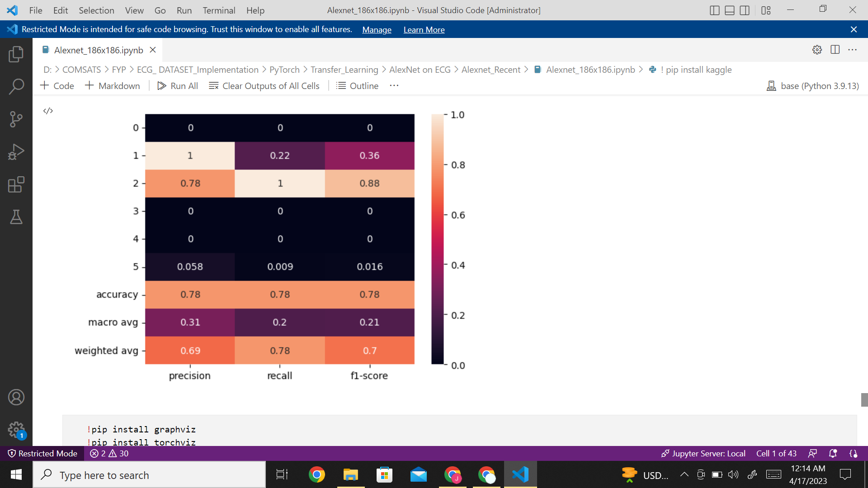Toggle the primary side bar layout button

[714, 10]
